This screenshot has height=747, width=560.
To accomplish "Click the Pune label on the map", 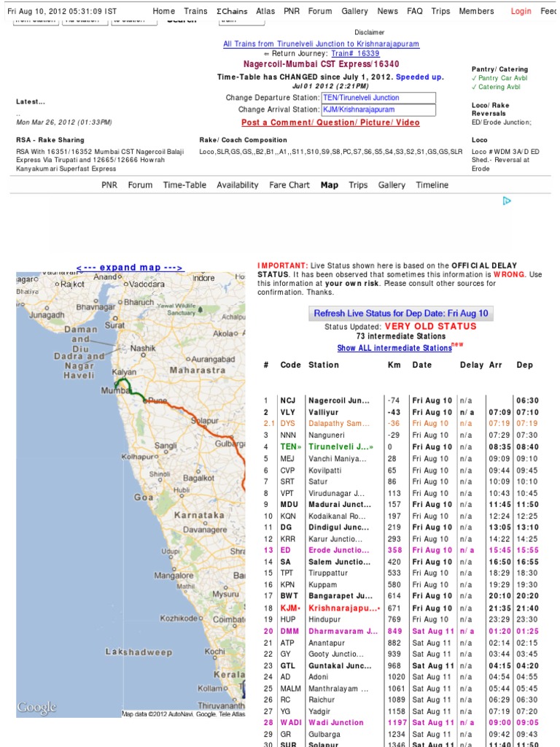I will pyautogui.click(x=158, y=400).
